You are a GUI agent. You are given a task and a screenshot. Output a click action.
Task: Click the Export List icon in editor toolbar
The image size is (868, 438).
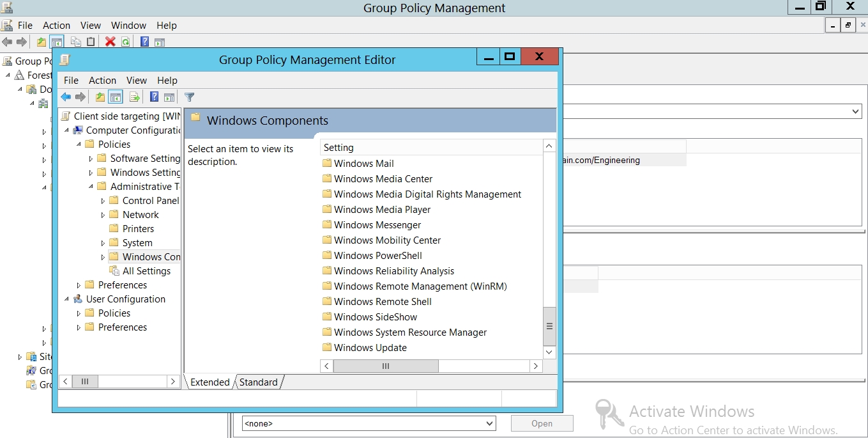[134, 97]
